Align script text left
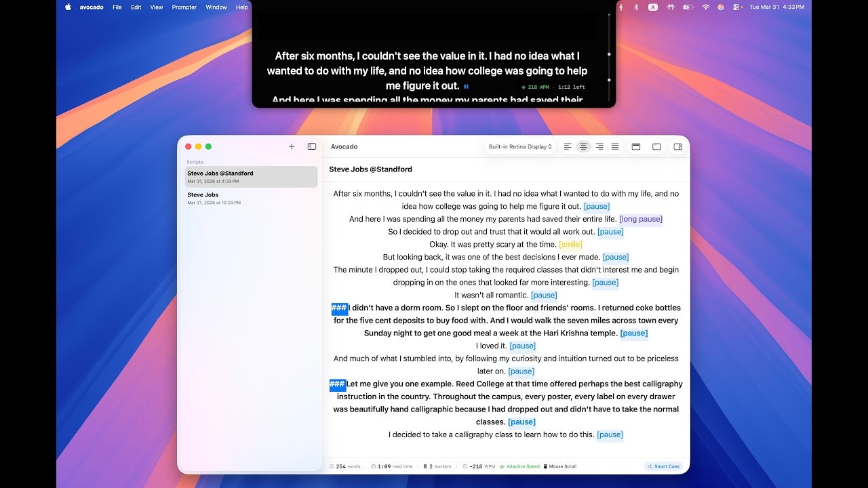 [568, 146]
